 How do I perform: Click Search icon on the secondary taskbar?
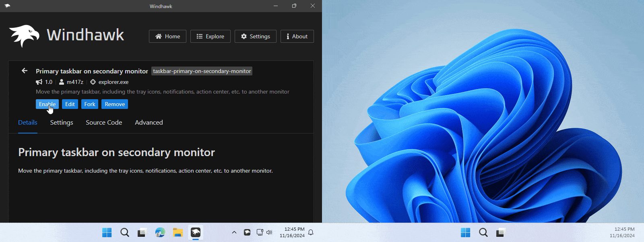[x=483, y=232]
